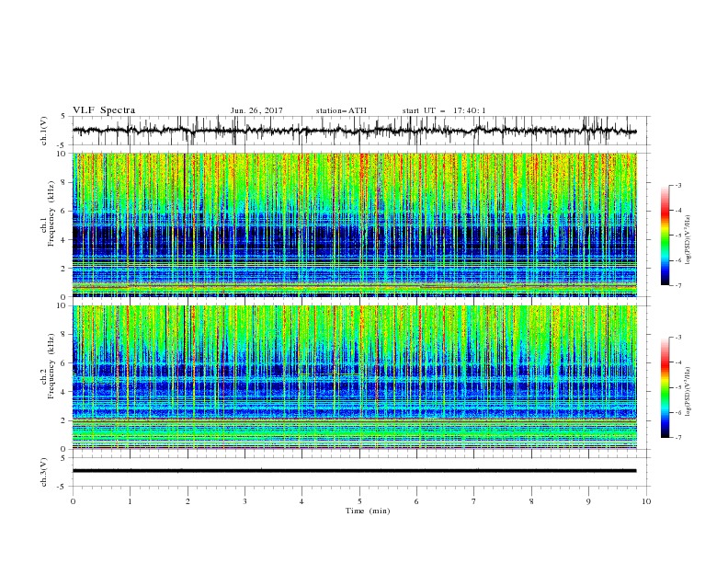Click time axis tick label "6"
This screenshot has width=728, height=563.
click(417, 501)
